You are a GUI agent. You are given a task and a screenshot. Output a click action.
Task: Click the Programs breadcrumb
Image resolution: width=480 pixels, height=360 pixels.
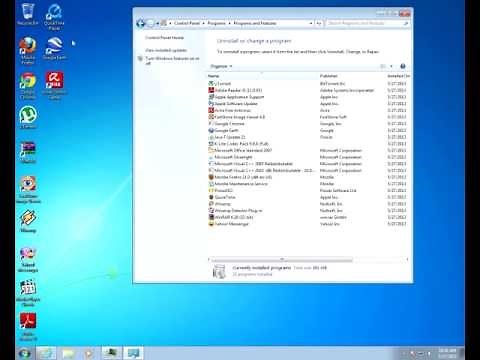[217, 23]
